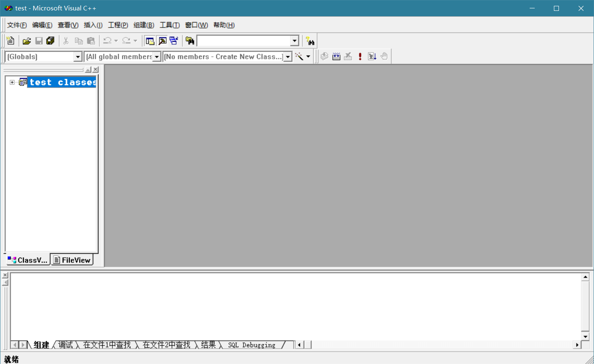The height and width of the screenshot is (364, 594).
Task: Open the 组建(B) menu
Action: (x=144, y=25)
